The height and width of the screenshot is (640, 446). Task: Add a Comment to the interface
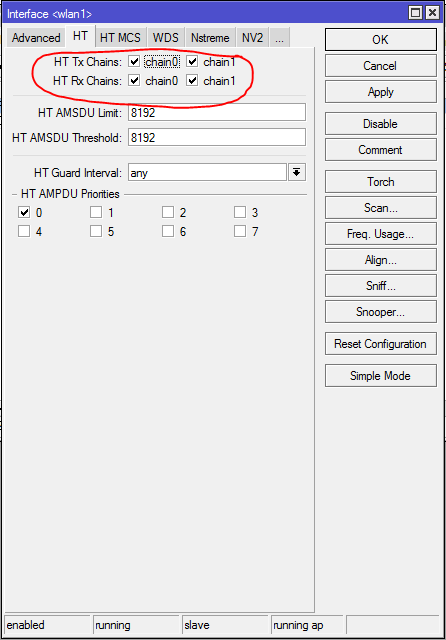tap(381, 150)
